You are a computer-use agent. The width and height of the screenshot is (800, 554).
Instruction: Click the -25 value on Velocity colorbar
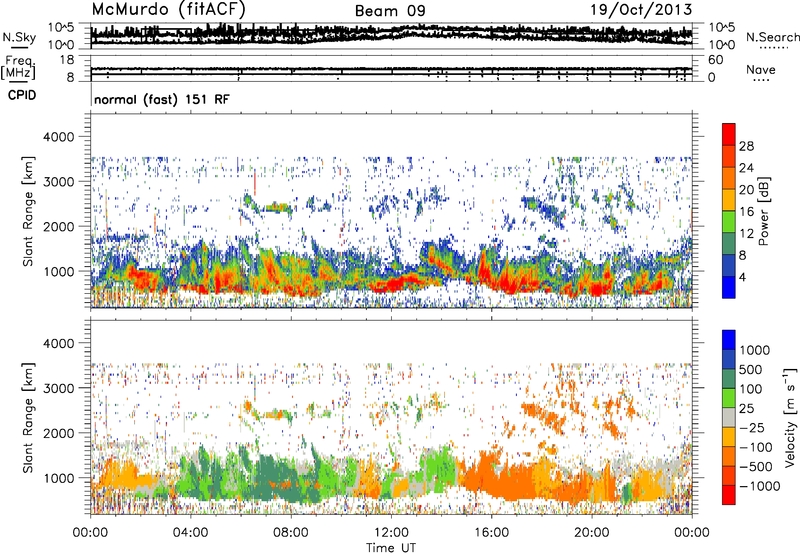[x=754, y=427]
